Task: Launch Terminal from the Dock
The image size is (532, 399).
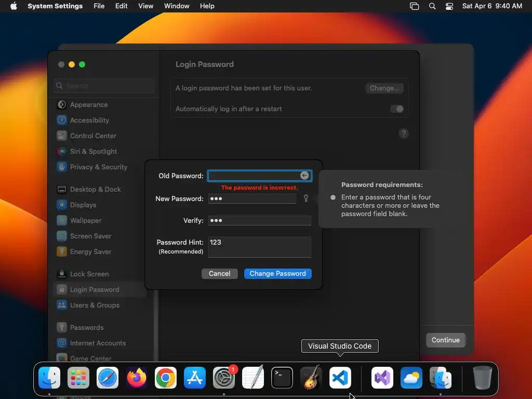Action: 282,378
